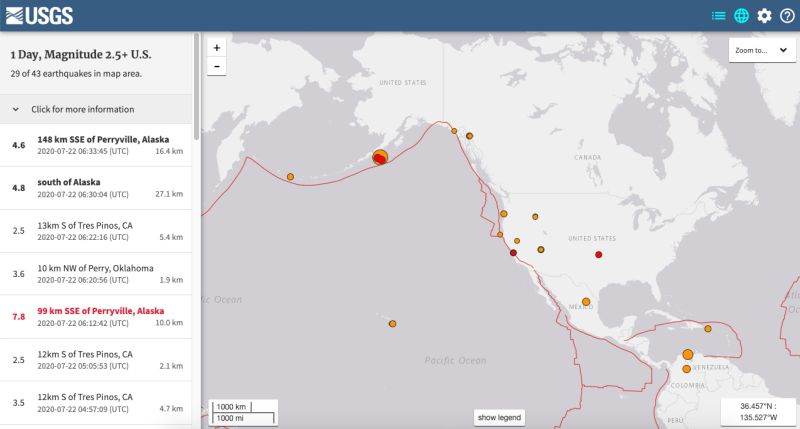
Task: Click the red Oklahoma earthquake marker
Action: 598,254
